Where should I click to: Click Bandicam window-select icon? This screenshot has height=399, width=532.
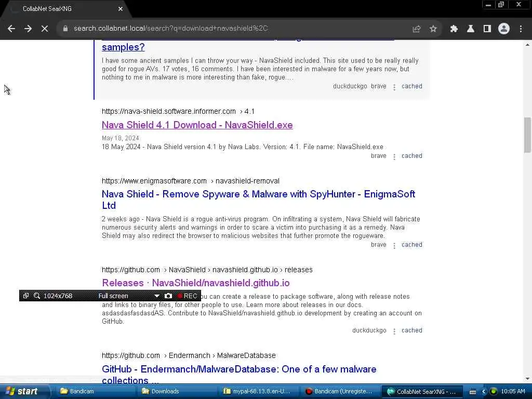point(26,296)
